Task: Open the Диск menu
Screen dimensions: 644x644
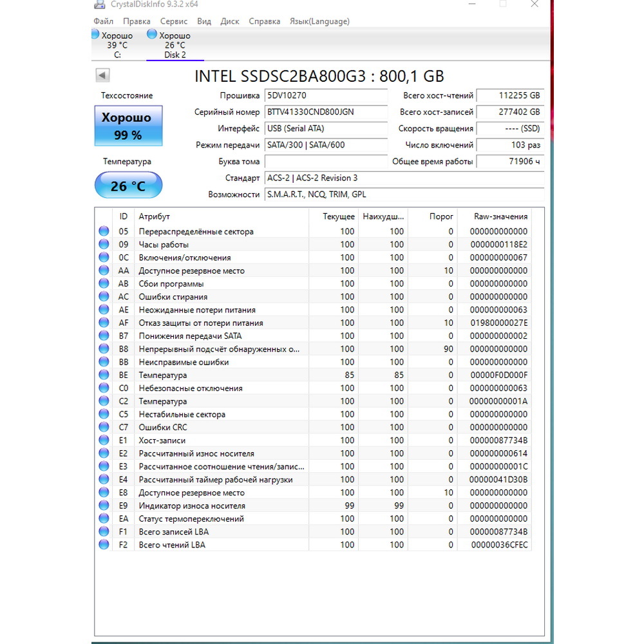Action: (x=230, y=21)
